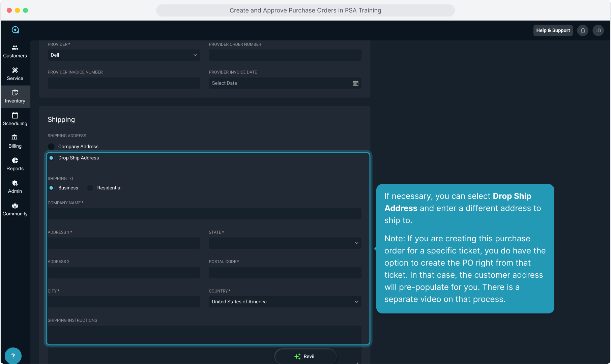Go to Billing in the sidebar
Image resolution: width=611 pixels, height=364 pixels.
(15, 142)
